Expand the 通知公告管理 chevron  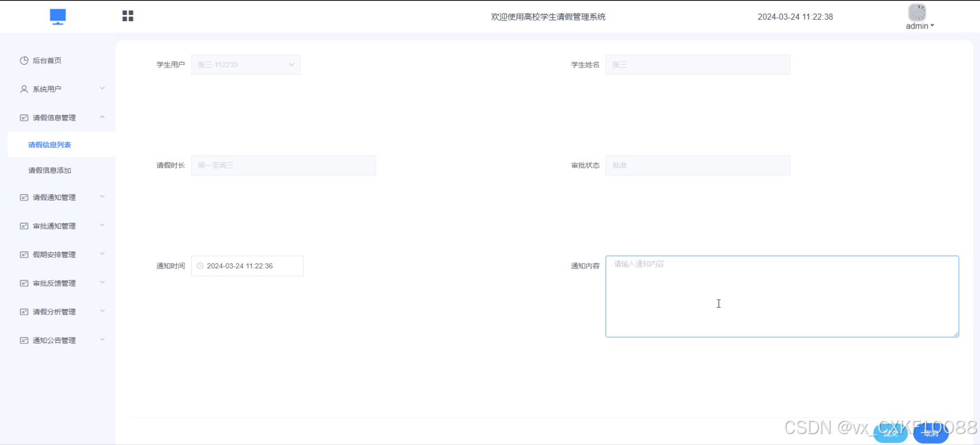pos(102,340)
